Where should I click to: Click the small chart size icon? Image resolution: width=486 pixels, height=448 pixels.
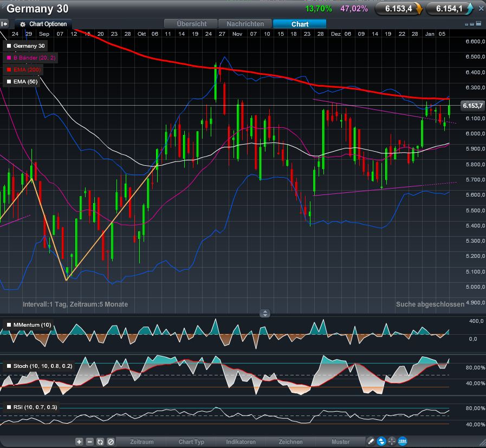pyautogui.click(x=466, y=24)
